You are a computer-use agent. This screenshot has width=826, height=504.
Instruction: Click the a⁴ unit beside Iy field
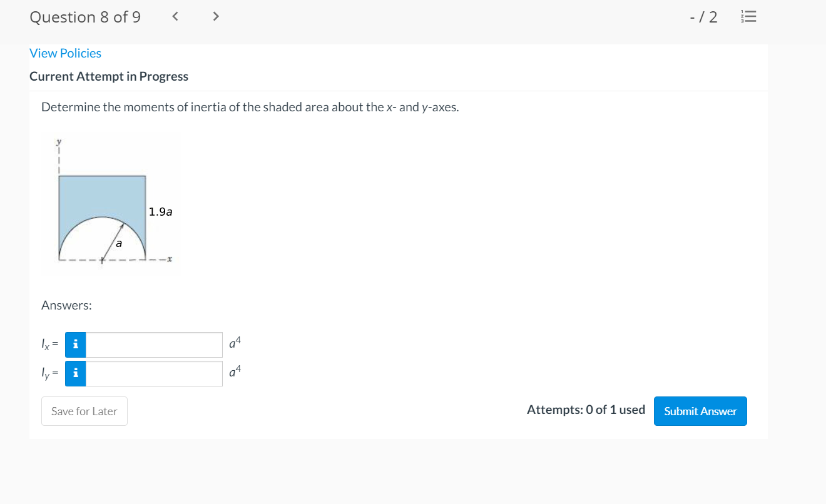pyautogui.click(x=235, y=372)
